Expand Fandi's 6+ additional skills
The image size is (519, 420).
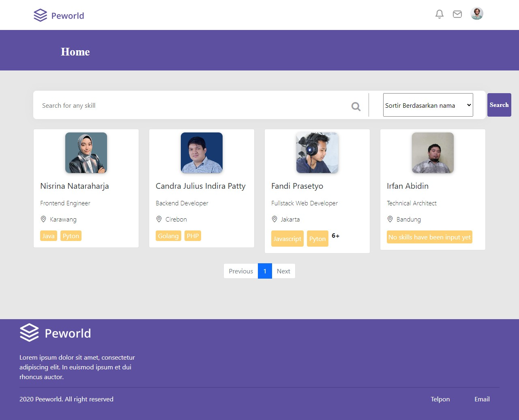(336, 236)
